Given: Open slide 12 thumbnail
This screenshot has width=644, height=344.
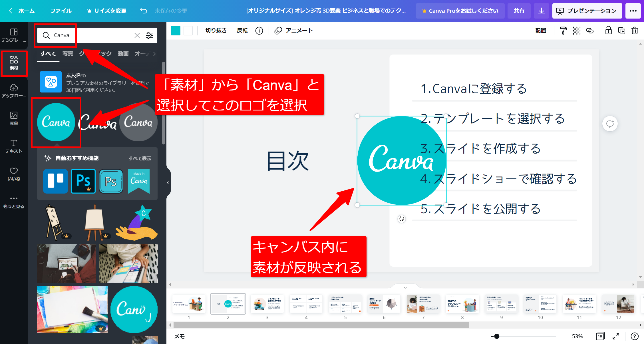Looking at the screenshot, I should coord(618,304).
